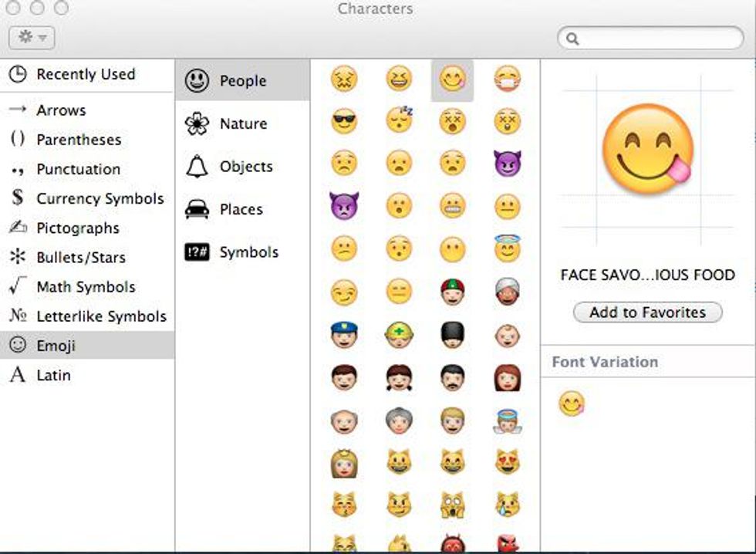Click the Add to Favorites button

(x=647, y=312)
